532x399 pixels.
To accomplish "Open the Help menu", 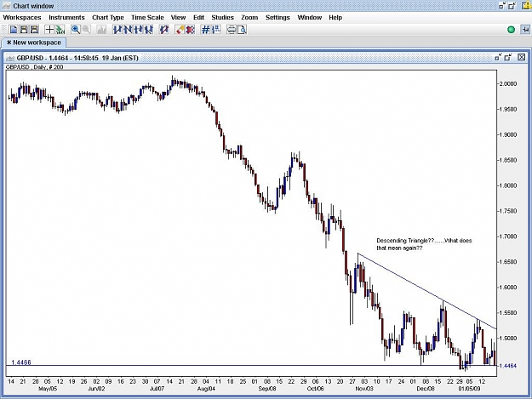I will pos(335,17).
